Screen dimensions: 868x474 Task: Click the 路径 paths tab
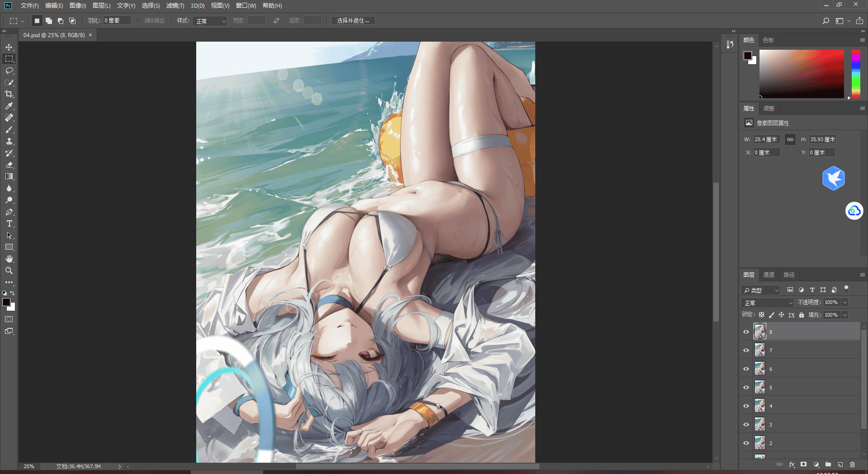789,275
